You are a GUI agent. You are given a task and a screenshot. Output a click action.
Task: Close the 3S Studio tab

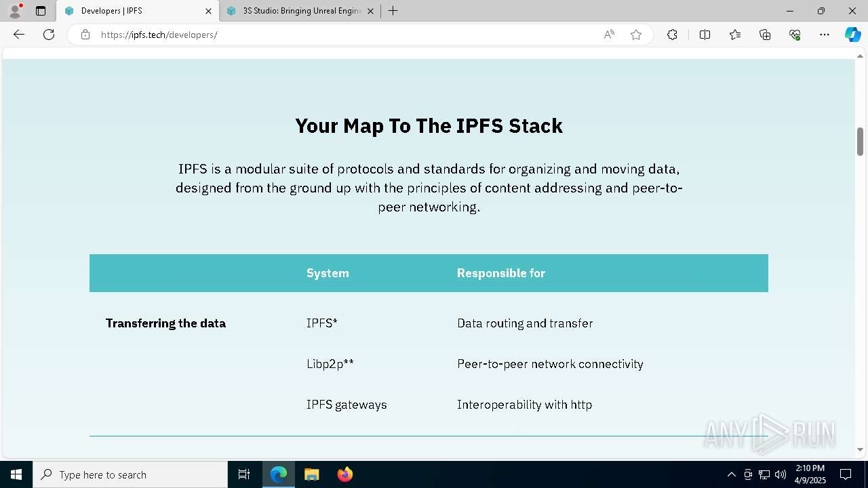click(x=371, y=11)
